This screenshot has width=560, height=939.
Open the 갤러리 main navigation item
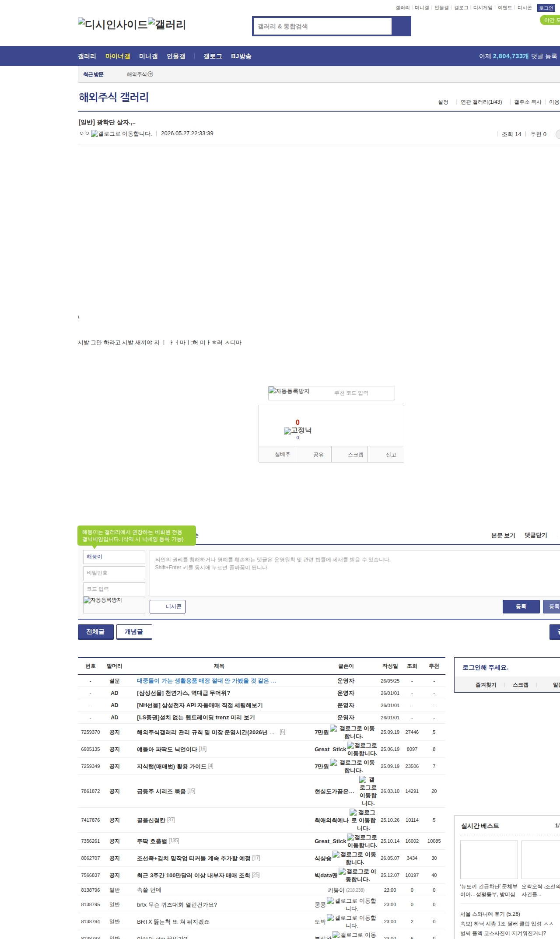[x=87, y=56]
